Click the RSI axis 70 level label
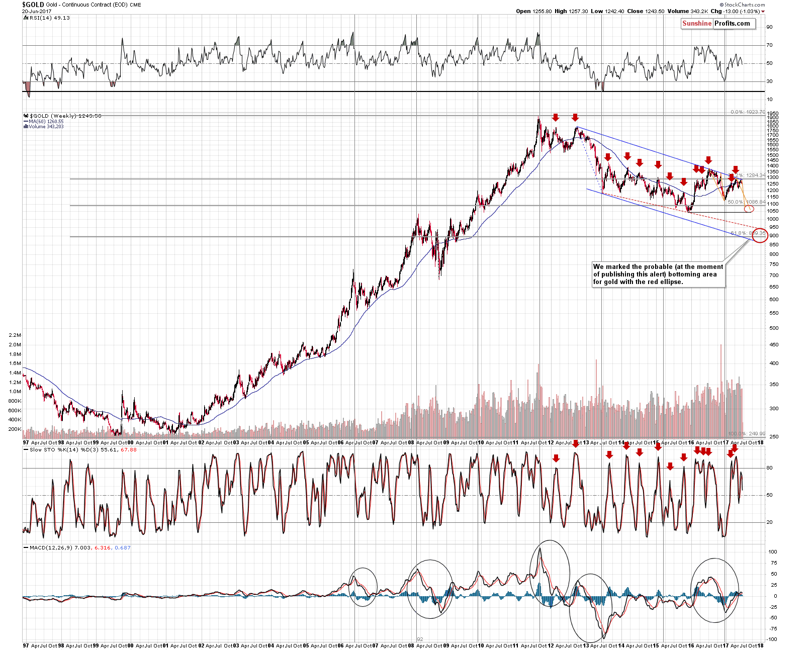812x650 pixels. pos(769,45)
